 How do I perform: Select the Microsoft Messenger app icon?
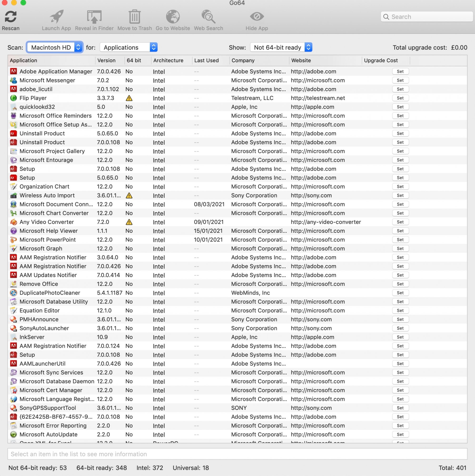pos(14,80)
